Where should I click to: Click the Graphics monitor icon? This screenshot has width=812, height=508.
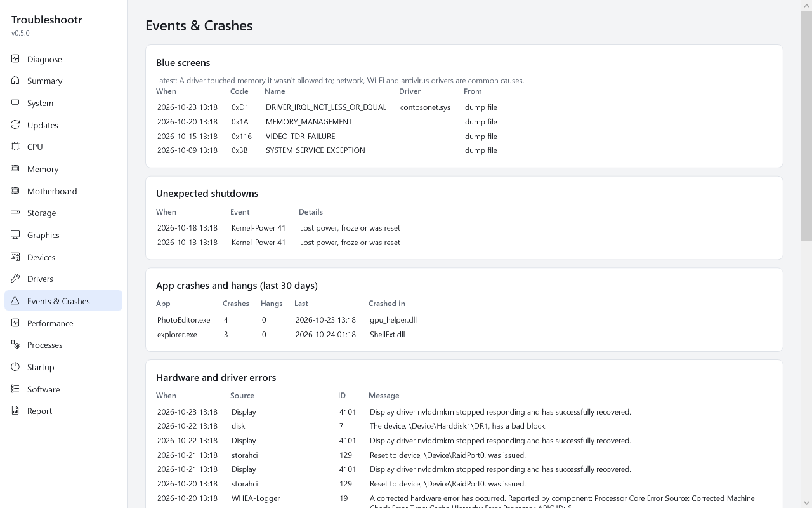point(15,235)
